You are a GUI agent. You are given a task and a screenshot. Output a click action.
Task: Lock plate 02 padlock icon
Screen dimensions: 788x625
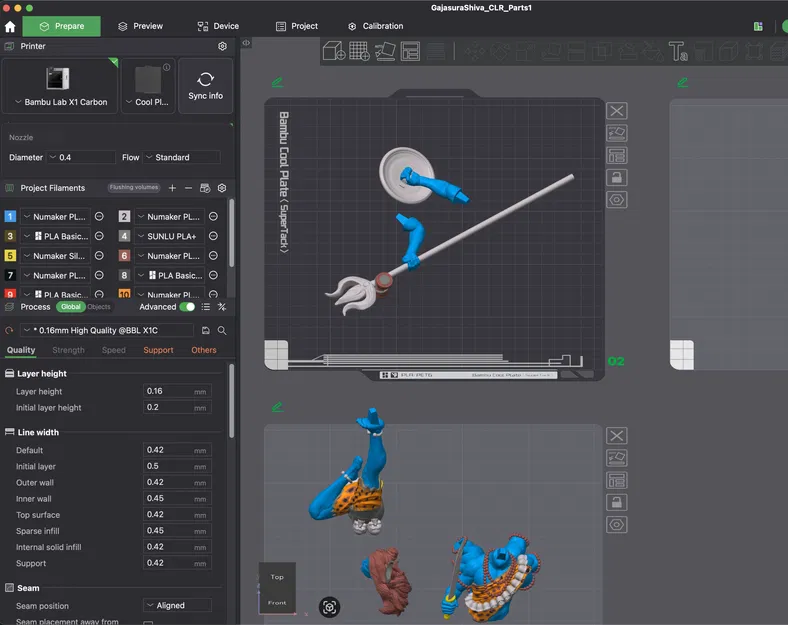pos(617,177)
